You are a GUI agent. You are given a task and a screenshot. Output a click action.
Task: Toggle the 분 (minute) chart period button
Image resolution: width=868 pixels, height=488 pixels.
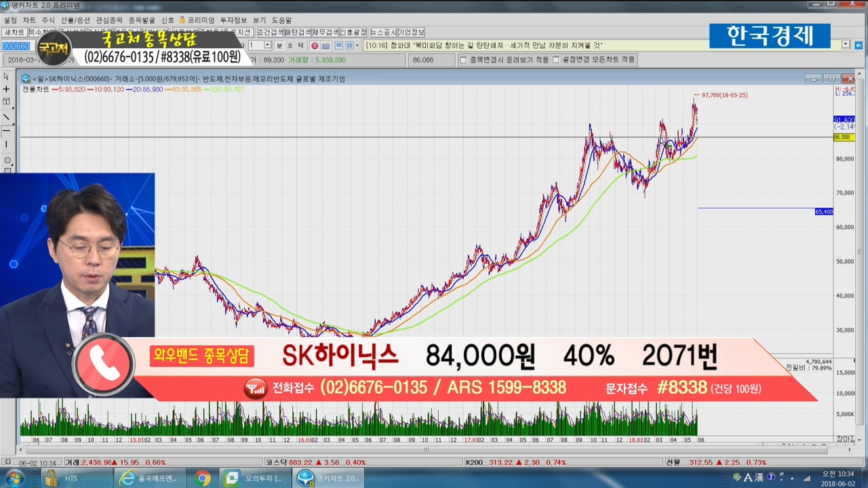tap(279, 45)
